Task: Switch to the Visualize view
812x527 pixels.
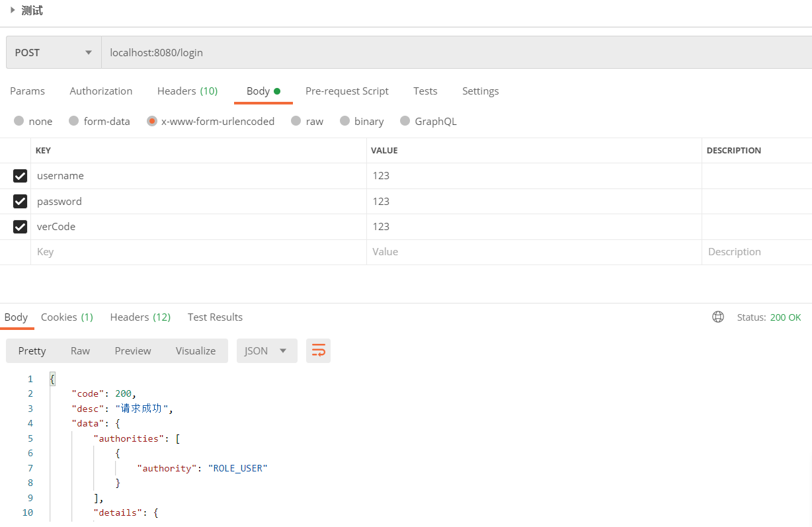Action: (195, 350)
